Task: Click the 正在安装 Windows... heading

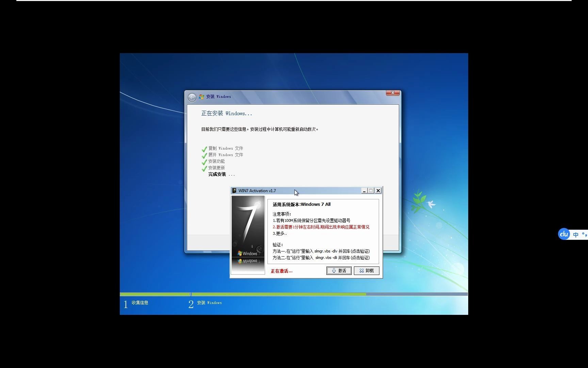Action: coord(227,113)
